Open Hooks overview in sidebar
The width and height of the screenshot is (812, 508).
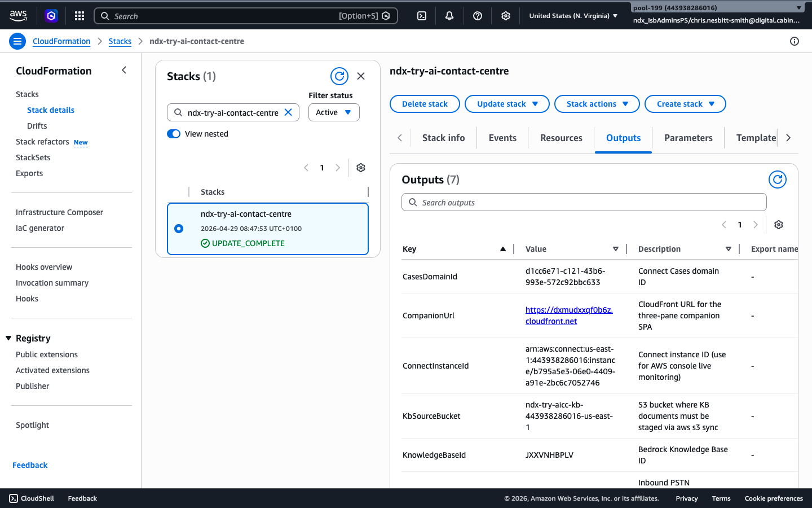(44, 267)
